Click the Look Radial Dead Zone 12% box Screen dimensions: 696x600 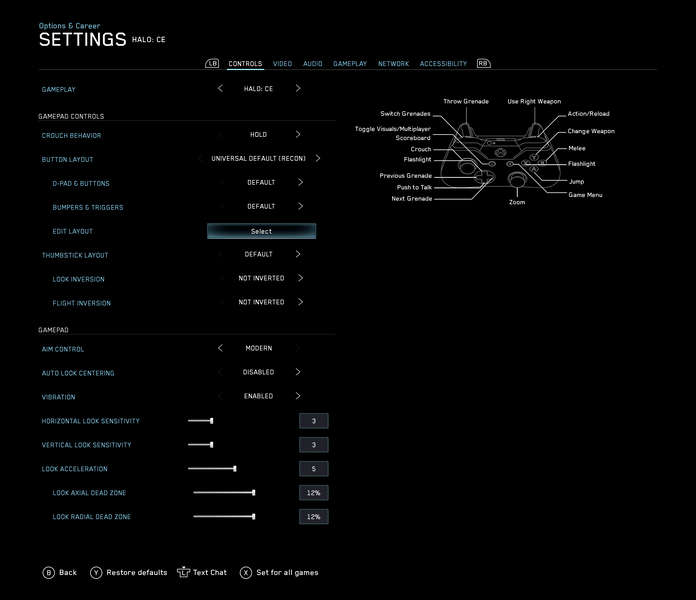[314, 517]
